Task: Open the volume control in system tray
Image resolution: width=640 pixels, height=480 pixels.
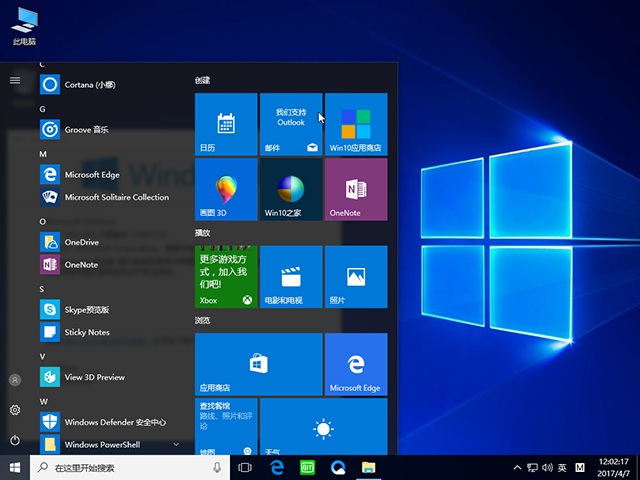Action: pyautogui.click(x=547, y=467)
